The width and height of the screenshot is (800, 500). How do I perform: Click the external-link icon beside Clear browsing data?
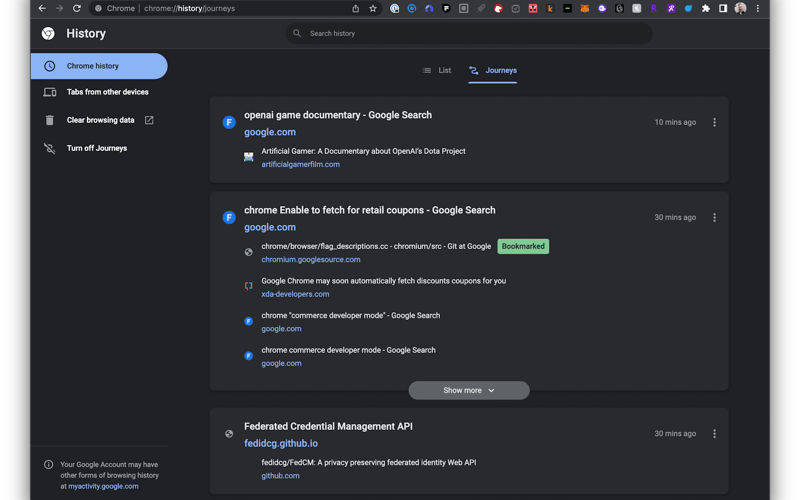point(149,120)
